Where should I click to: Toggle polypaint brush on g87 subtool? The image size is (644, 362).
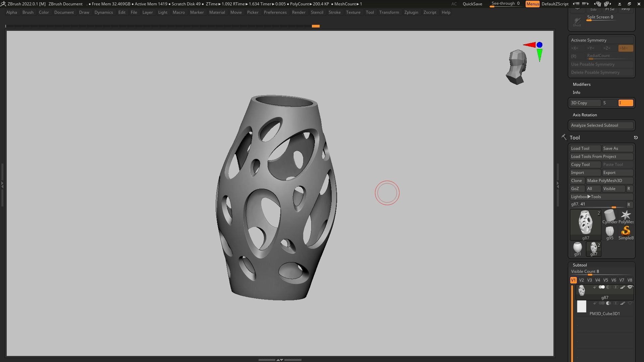pos(623,287)
